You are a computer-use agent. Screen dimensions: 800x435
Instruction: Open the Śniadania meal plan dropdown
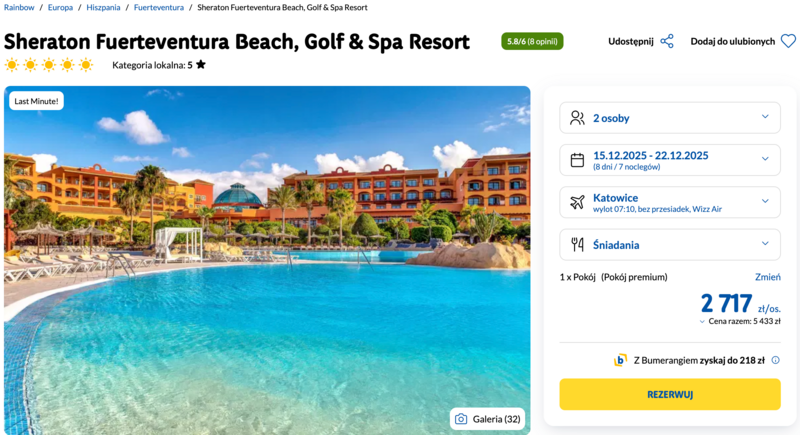coord(765,244)
